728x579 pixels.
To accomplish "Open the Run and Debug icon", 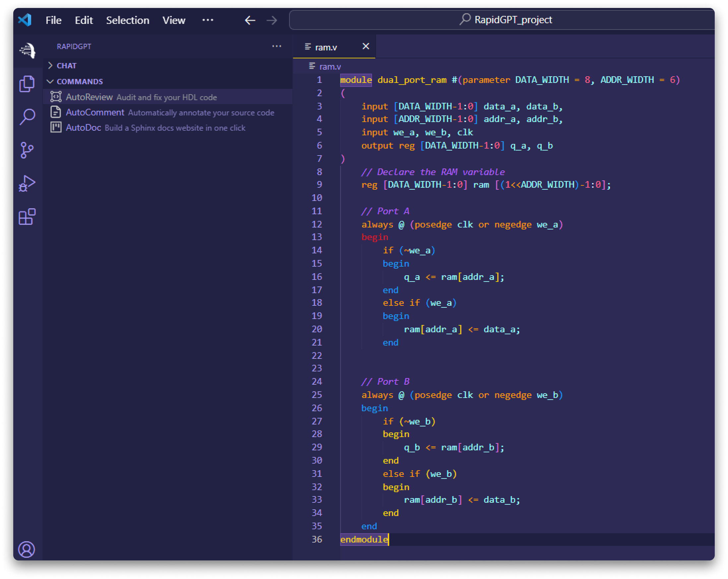I will click(27, 183).
